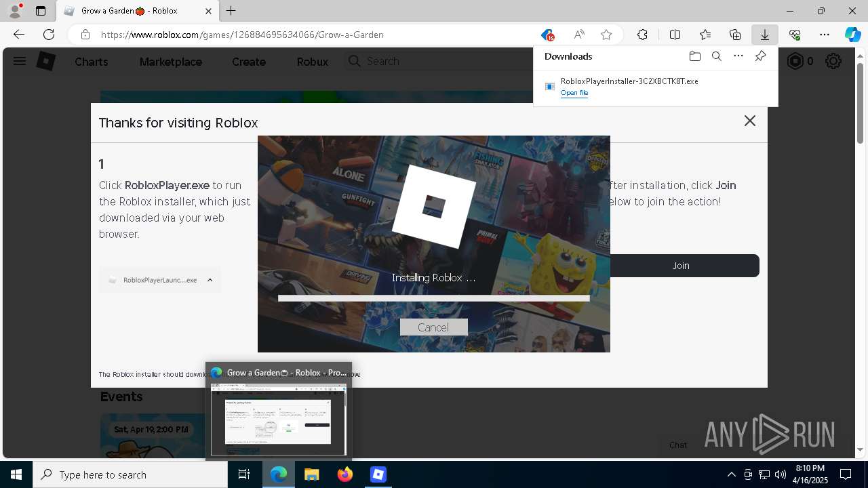This screenshot has width=868, height=488.
Task: Pin the Downloads panel
Action: tap(760, 56)
